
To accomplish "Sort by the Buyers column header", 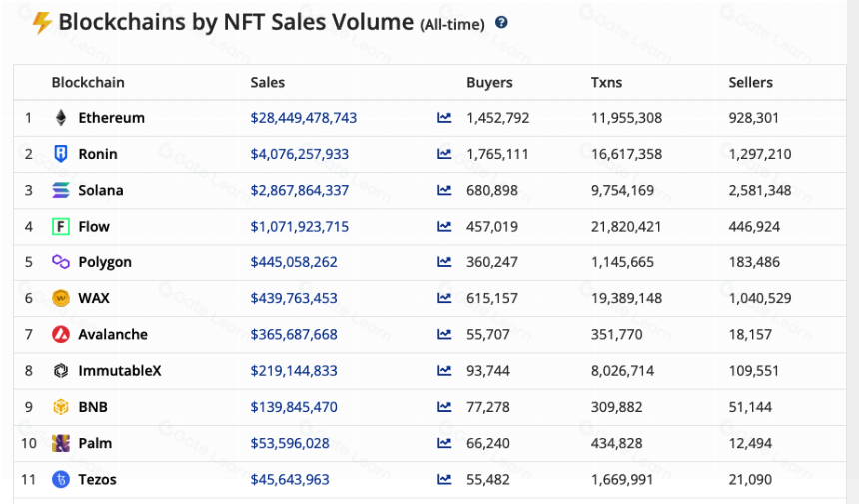I will (489, 82).
